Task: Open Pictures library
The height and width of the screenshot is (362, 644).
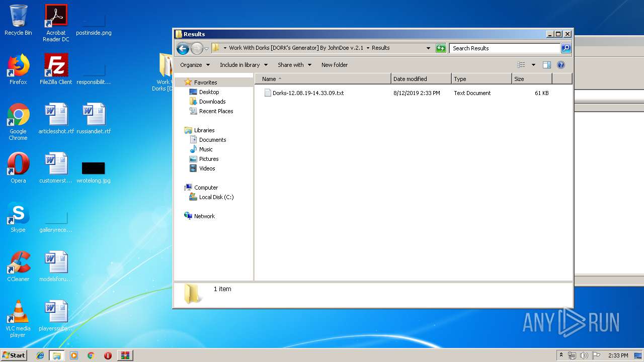Action: 208,159
